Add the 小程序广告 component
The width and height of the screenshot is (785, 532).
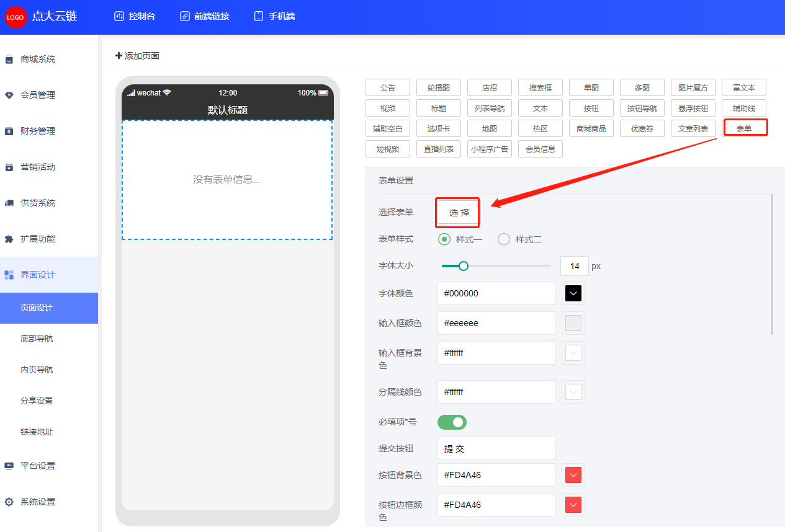click(x=490, y=149)
